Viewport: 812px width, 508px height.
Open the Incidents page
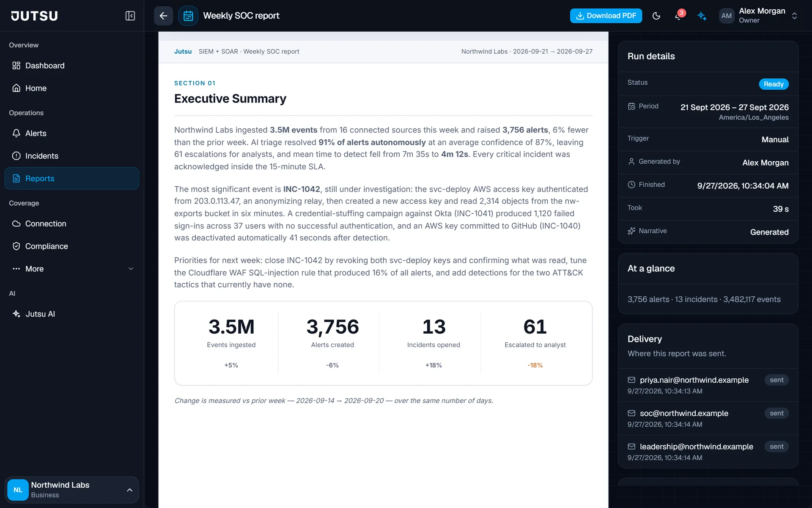point(72,156)
